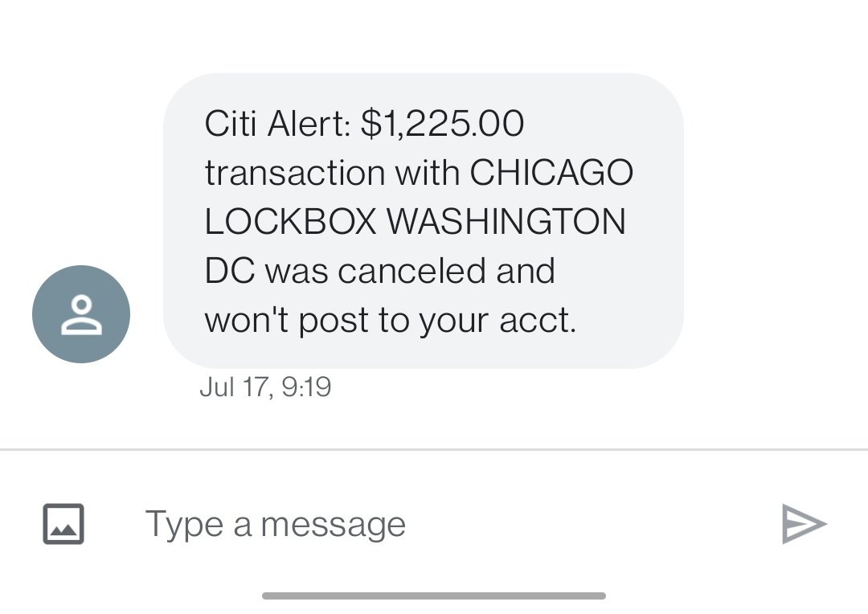Screen dimensions: 868x614
Task: Tap the word 'WASHINGTON' in message
Action: point(506,222)
